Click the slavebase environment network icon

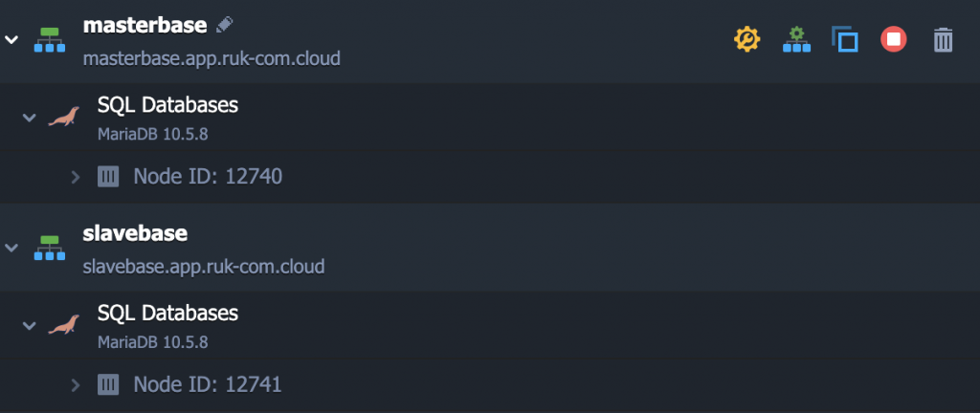click(48, 247)
